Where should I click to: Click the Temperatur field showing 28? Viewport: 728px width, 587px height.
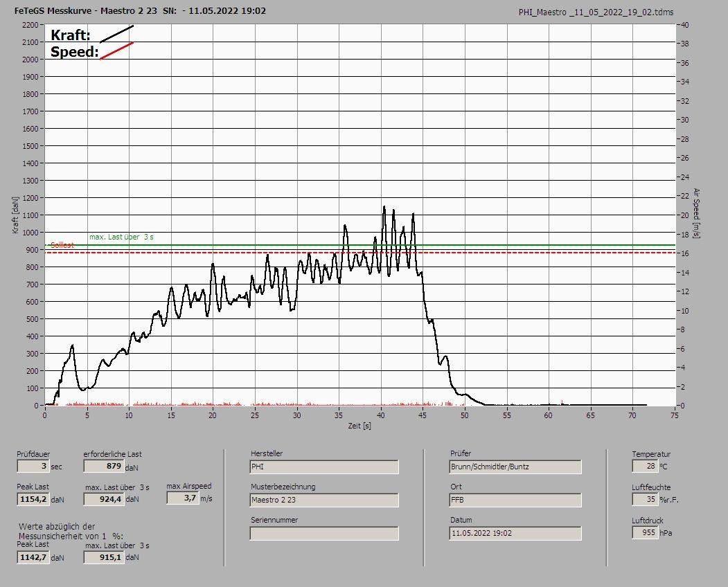pyautogui.click(x=644, y=466)
